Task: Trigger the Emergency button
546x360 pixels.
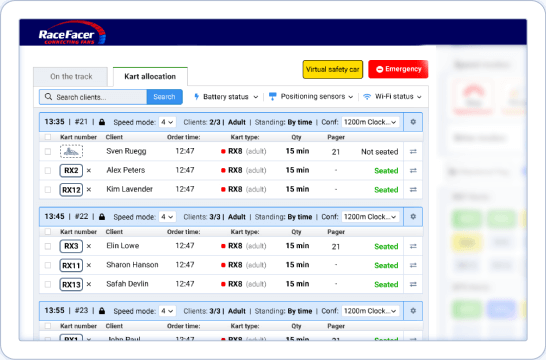Action: 398,69
